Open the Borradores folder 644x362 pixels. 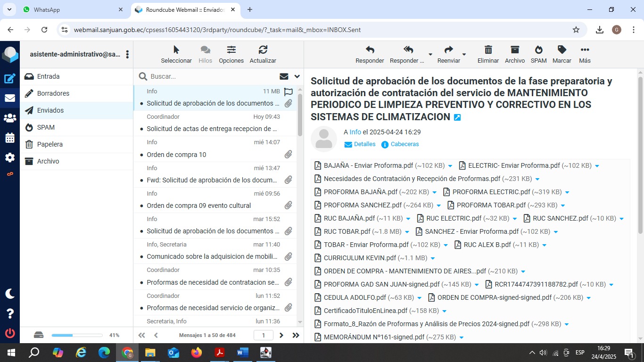tap(53, 93)
